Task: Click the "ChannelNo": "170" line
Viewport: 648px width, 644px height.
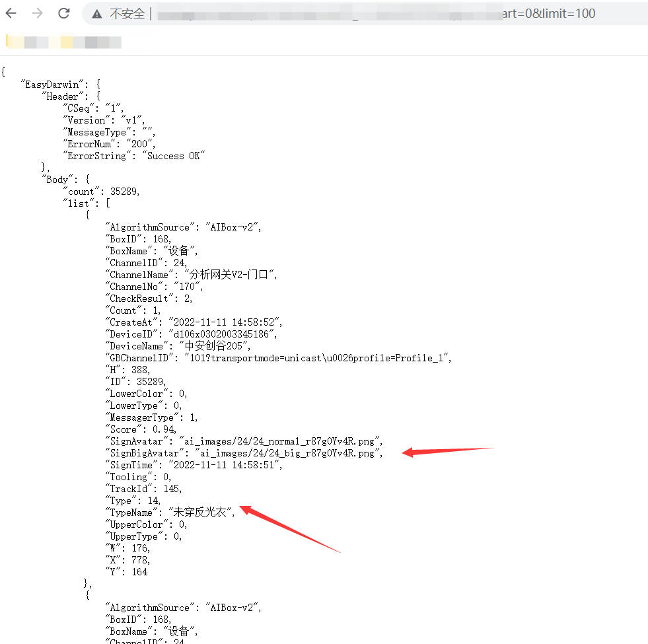Action: (154, 287)
